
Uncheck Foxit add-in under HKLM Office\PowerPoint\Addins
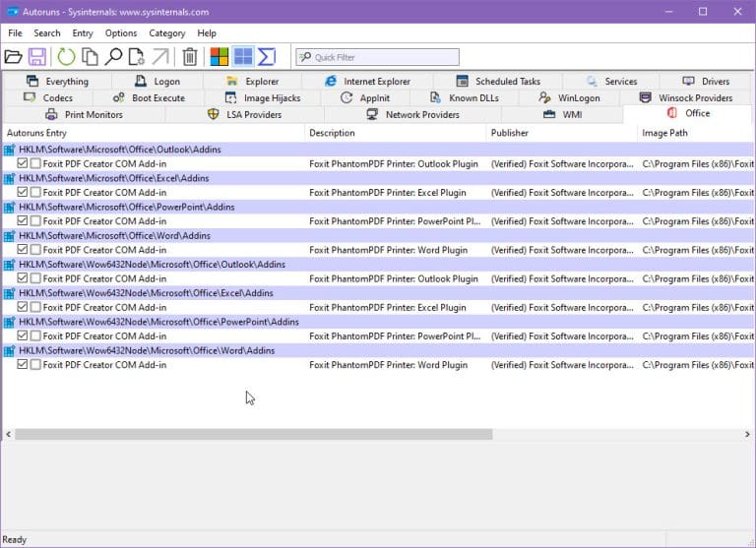[x=23, y=220]
